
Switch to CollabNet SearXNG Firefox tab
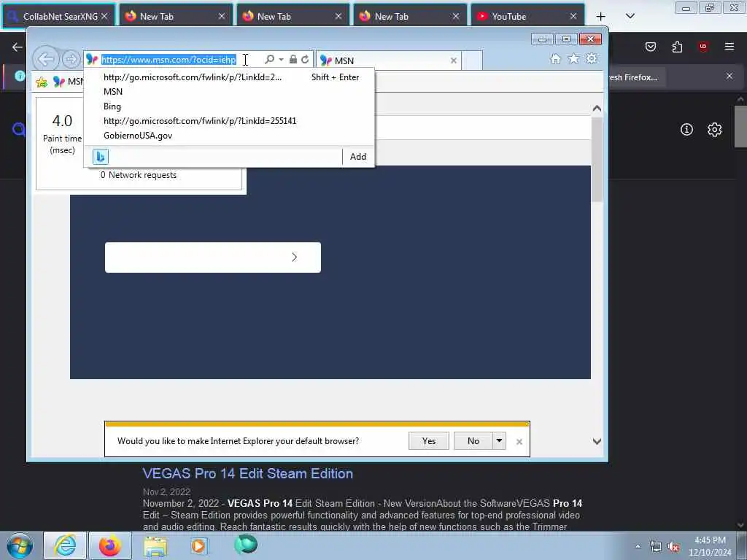tap(59, 16)
